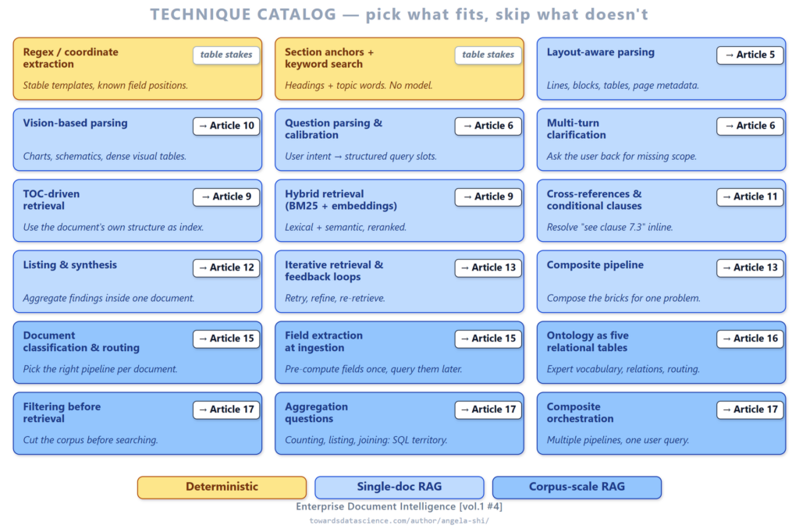The width and height of the screenshot is (799, 532).
Task: Click Article 17 badge on Filtering before retrieval
Action: [x=226, y=409]
